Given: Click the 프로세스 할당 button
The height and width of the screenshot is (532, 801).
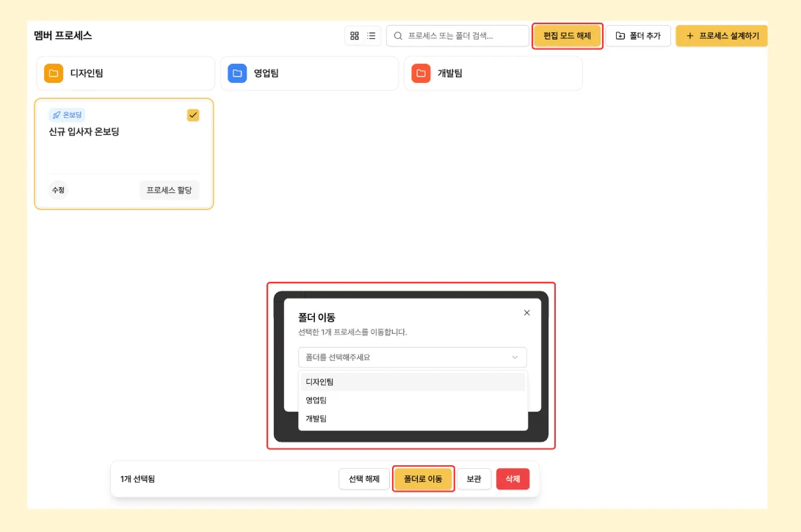Looking at the screenshot, I should click(169, 190).
